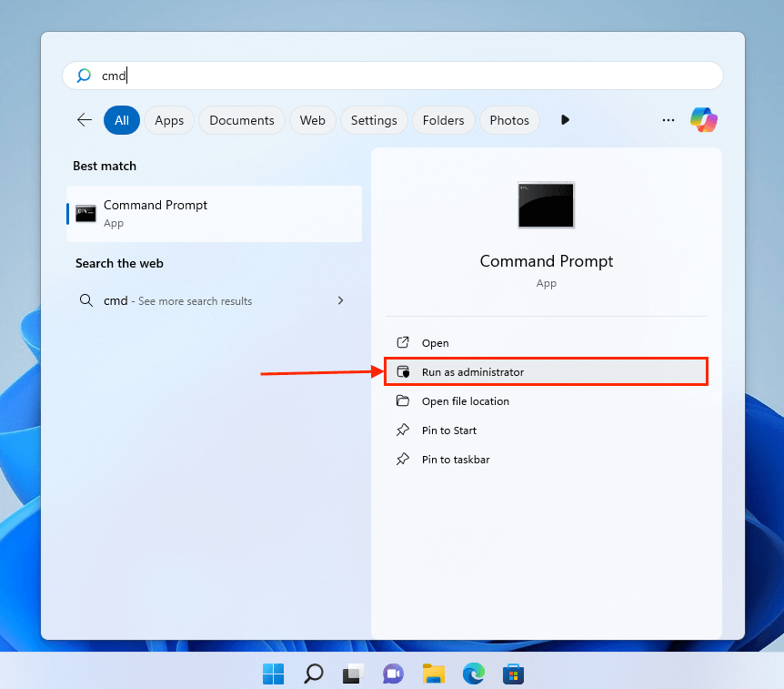This screenshot has width=784, height=689.
Task: Click the taskbar search magnifier icon
Action: click(x=313, y=674)
